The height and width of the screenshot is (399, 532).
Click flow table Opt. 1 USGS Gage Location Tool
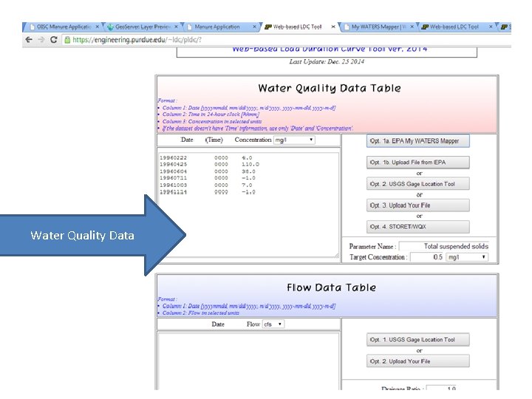[418, 340]
